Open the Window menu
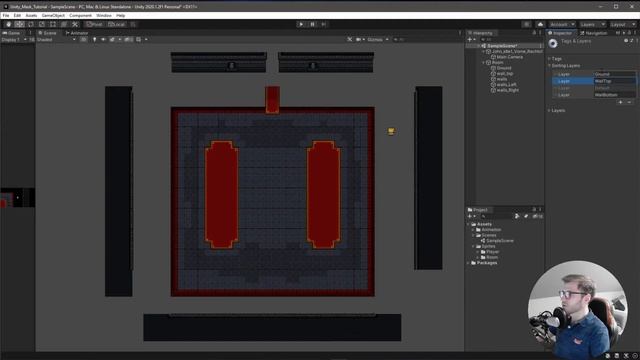This screenshot has height=360, width=640. (104, 16)
